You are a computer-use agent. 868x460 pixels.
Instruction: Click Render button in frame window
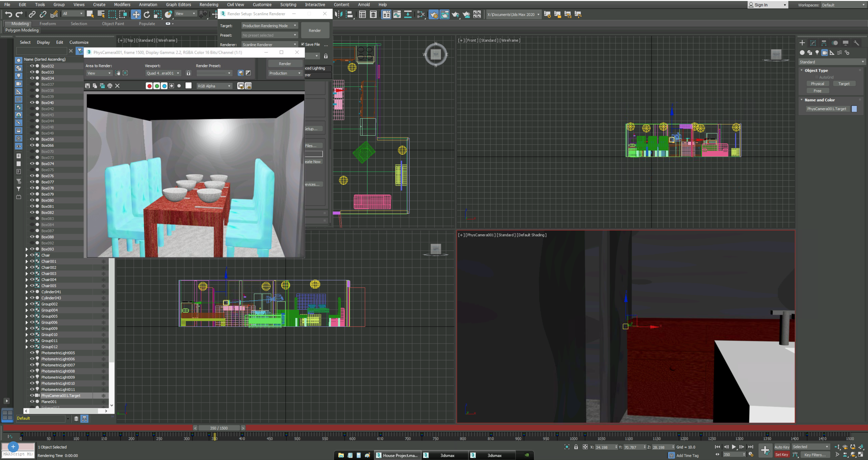click(x=285, y=64)
